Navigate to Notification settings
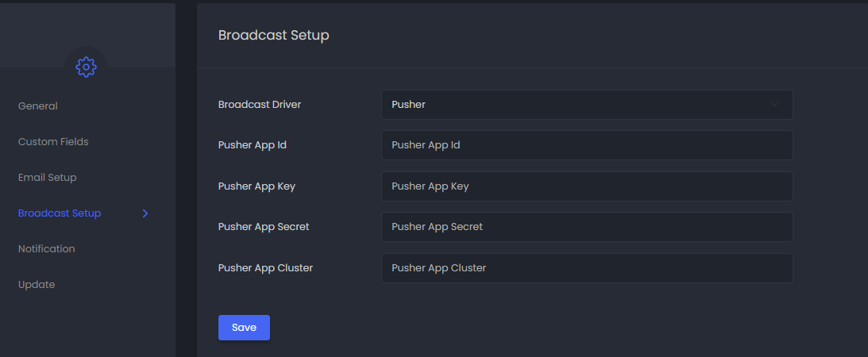Viewport: 868px width, 357px height. pos(47,249)
